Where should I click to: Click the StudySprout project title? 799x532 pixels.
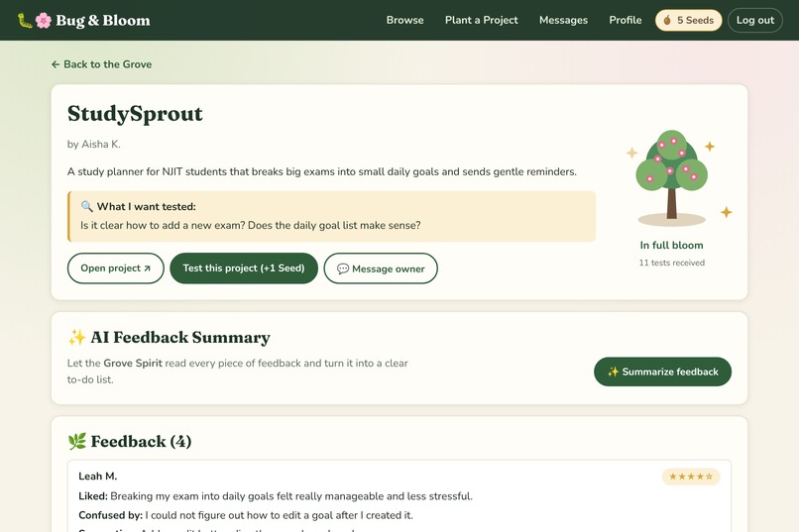(x=135, y=113)
